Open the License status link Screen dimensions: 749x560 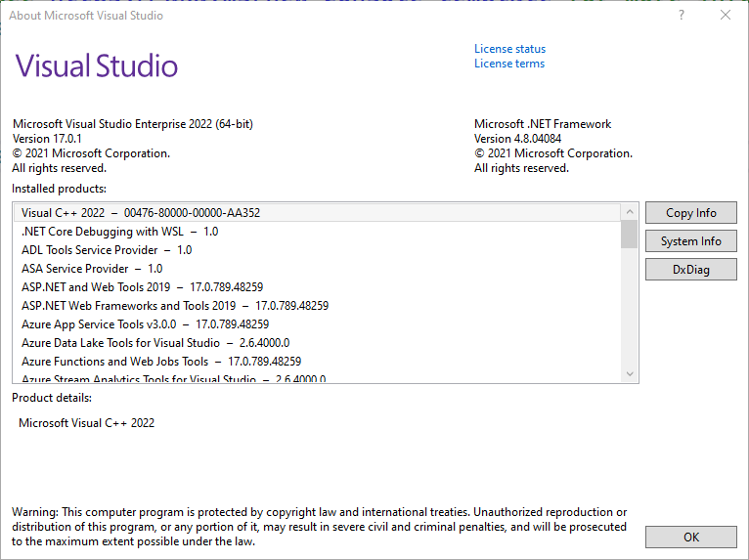[x=509, y=49]
